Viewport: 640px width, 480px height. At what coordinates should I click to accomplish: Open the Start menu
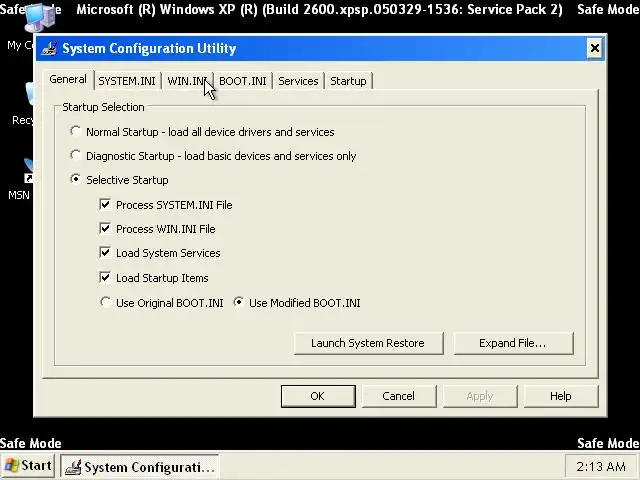pos(28,466)
